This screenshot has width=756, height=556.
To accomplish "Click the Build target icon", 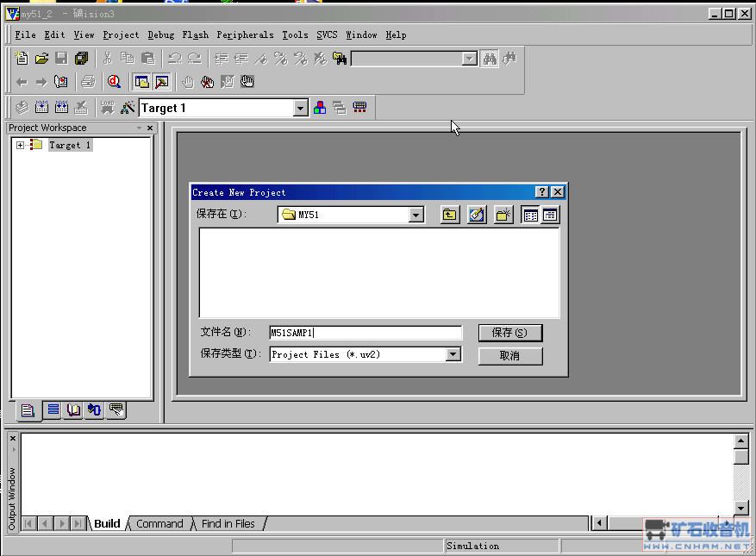I will click(41, 107).
